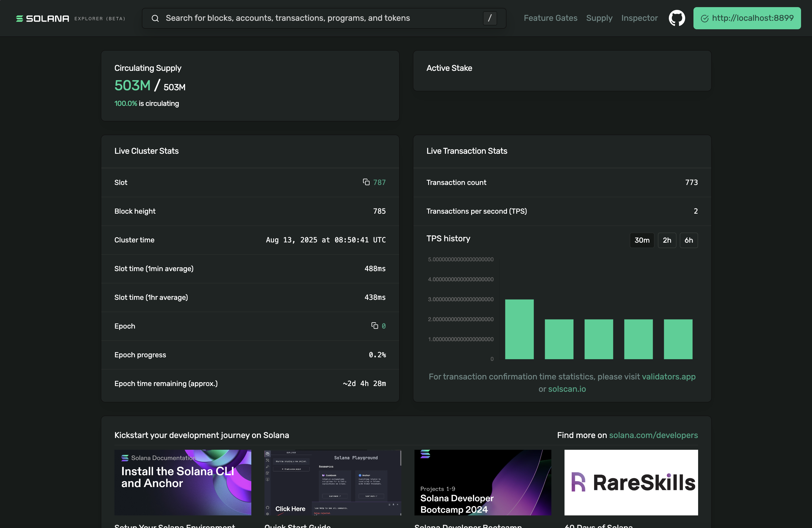Click the checkmark icon in localhost button
The height and width of the screenshot is (528, 812).
coord(704,18)
